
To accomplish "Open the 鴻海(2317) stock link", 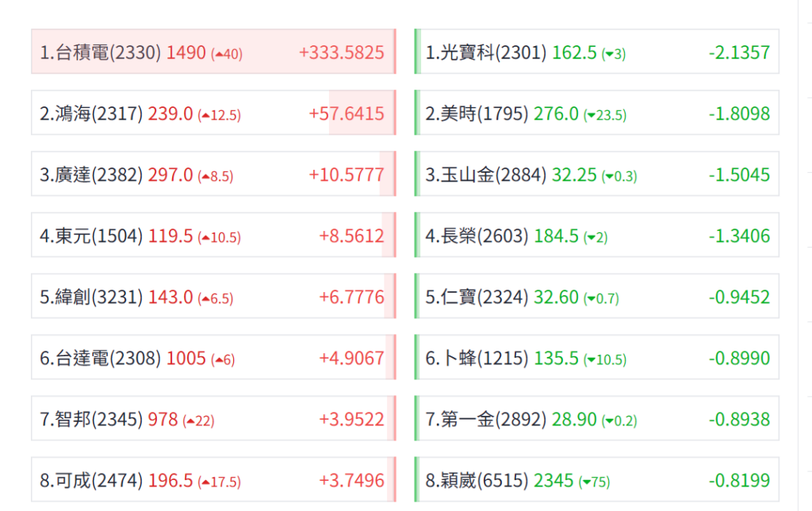I will [x=91, y=114].
